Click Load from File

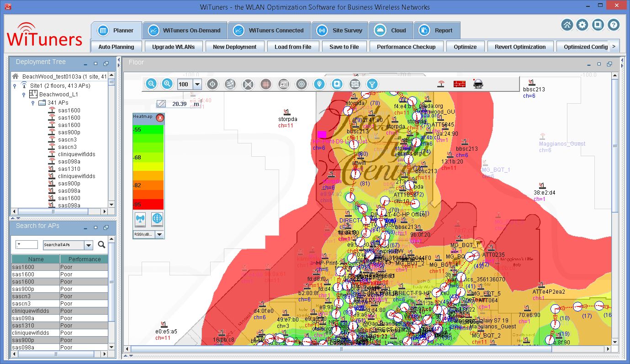[293, 47]
